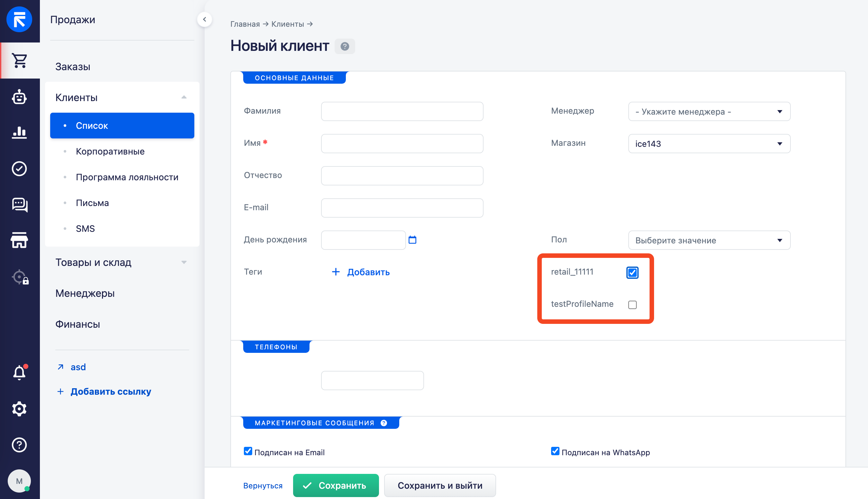Click the green Сохранить button

[x=336, y=485]
